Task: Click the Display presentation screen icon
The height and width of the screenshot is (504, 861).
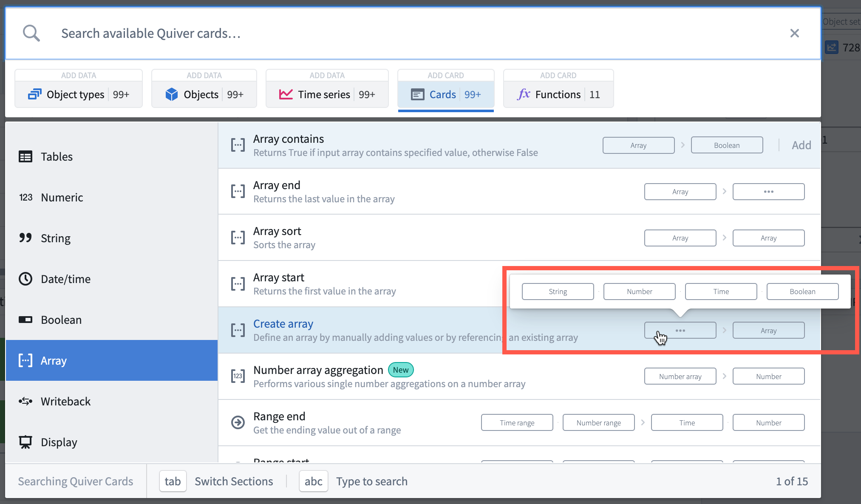Action: pyautogui.click(x=25, y=442)
